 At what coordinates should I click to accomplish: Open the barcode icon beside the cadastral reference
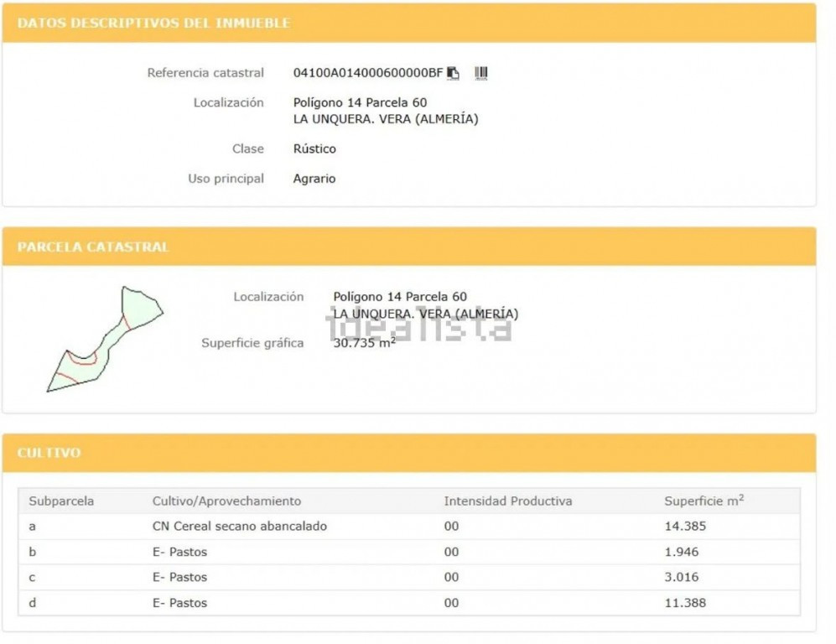(x=481, y=73)
